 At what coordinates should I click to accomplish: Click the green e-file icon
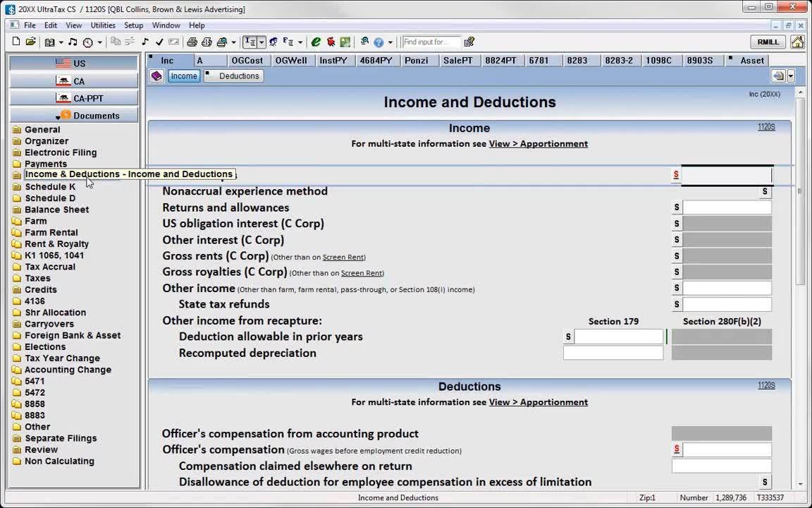coord(316,42)
